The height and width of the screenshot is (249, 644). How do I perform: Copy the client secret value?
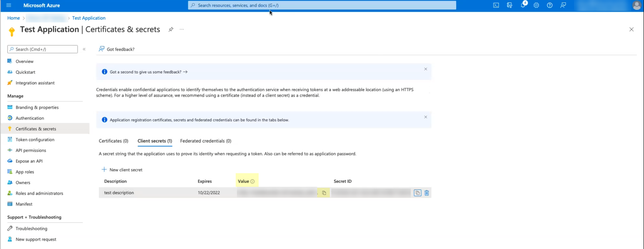tap(324, 193)
